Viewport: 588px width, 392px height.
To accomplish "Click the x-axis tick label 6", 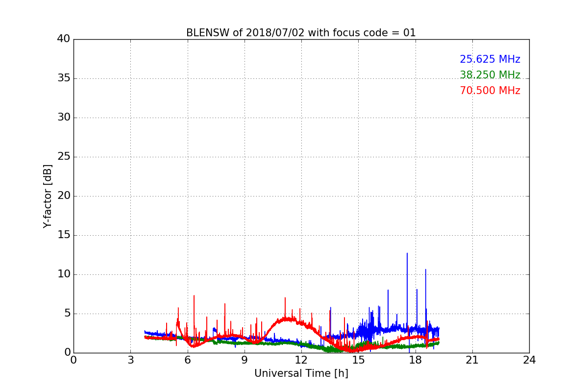I will (x=187, y=360).
